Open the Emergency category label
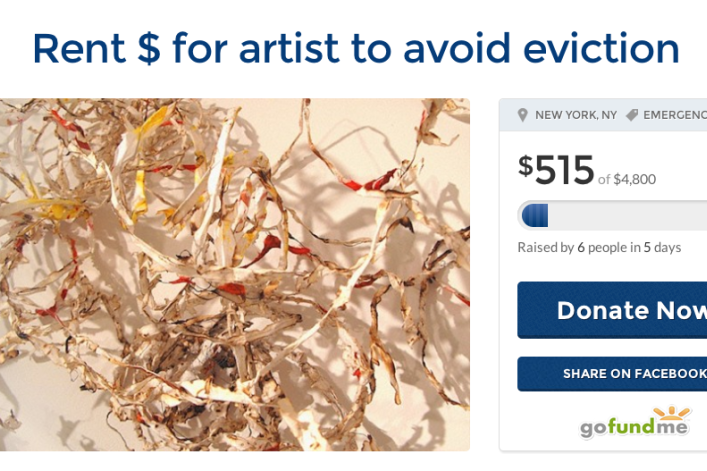The image size is (707, 471). 675,115
